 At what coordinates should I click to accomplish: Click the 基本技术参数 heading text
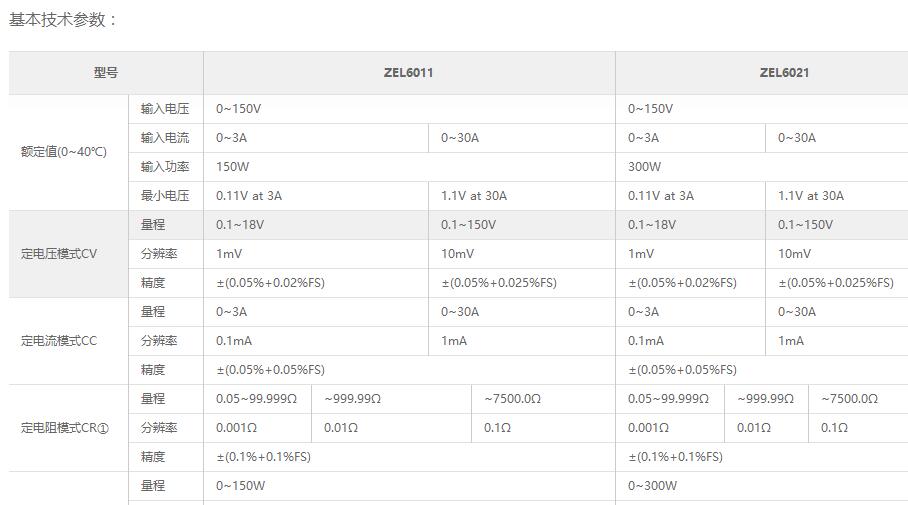tap(62, 20)
